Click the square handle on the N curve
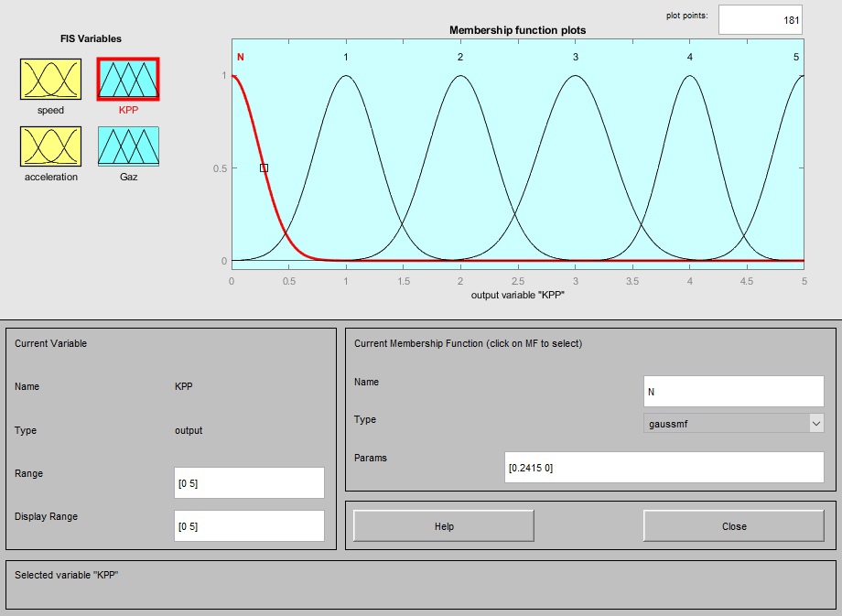This screenshot has width=842, height=616. click(264, 168)
